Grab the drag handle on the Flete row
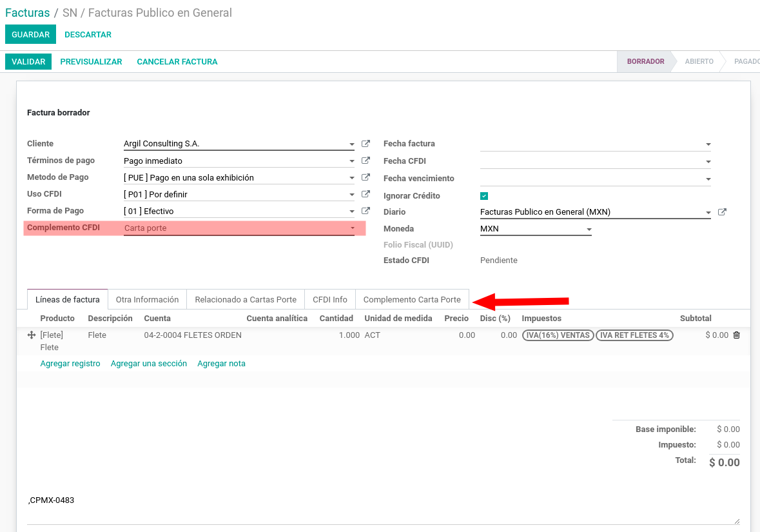Image resolution: width=760 pixels, height=532 pixels. tap(31, 335)
